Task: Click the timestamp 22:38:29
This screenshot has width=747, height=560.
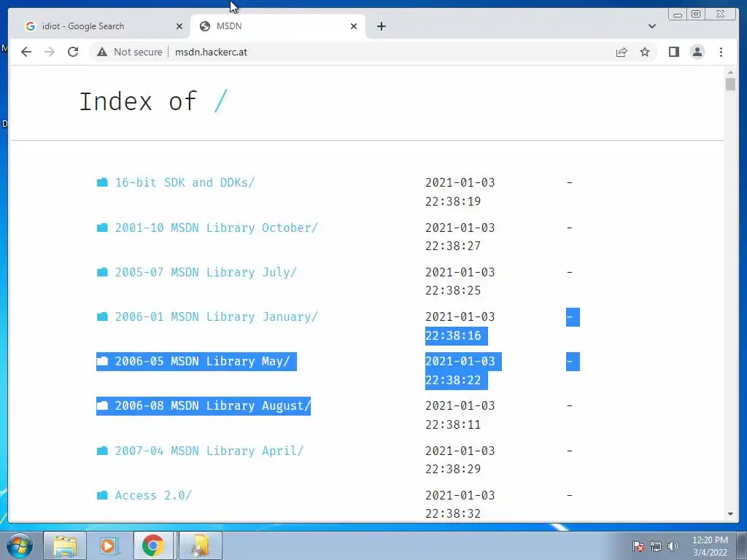Action: click(x=453, y=469)
